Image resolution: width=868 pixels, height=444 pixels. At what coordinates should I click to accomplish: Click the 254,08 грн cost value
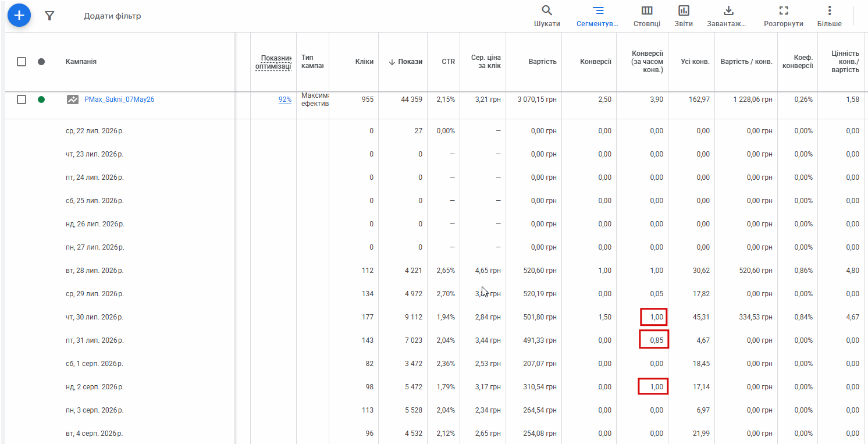(x=541, y=434)
